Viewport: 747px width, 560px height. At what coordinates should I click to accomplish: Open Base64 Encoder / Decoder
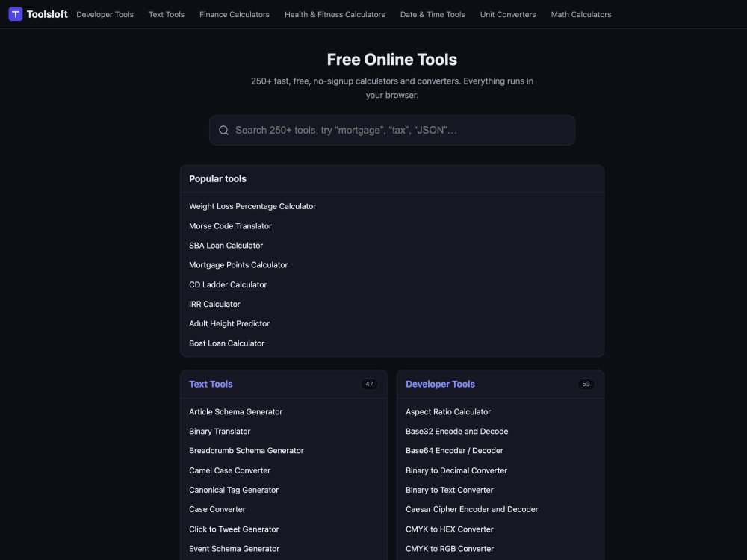(x=454, y=451)
